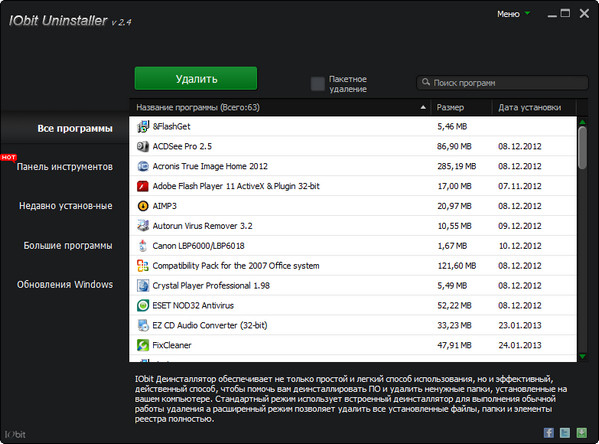Click the Canon LBP6000 printer icon

pyautogui.click(x=143, y=246)
